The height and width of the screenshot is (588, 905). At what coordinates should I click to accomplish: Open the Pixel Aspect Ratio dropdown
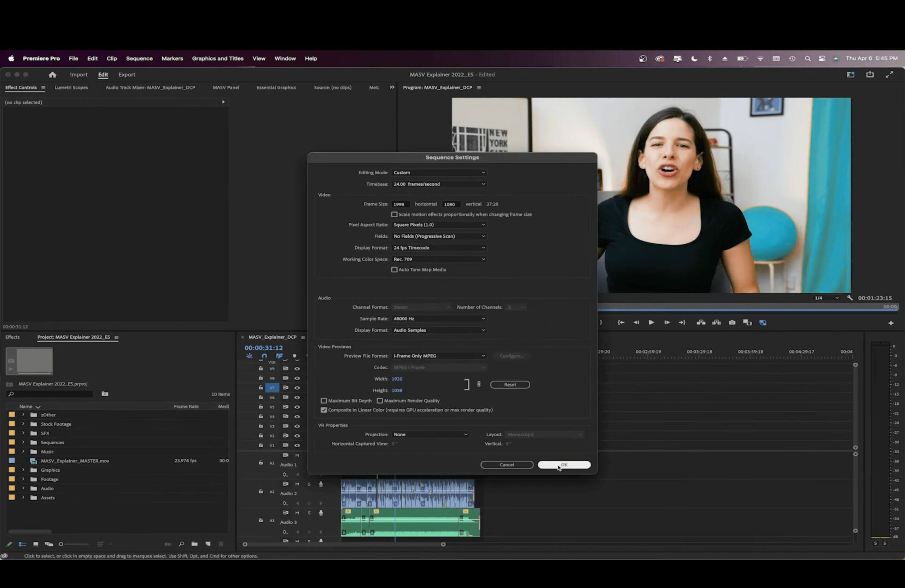pyautogui.click(x=439, y=225)
